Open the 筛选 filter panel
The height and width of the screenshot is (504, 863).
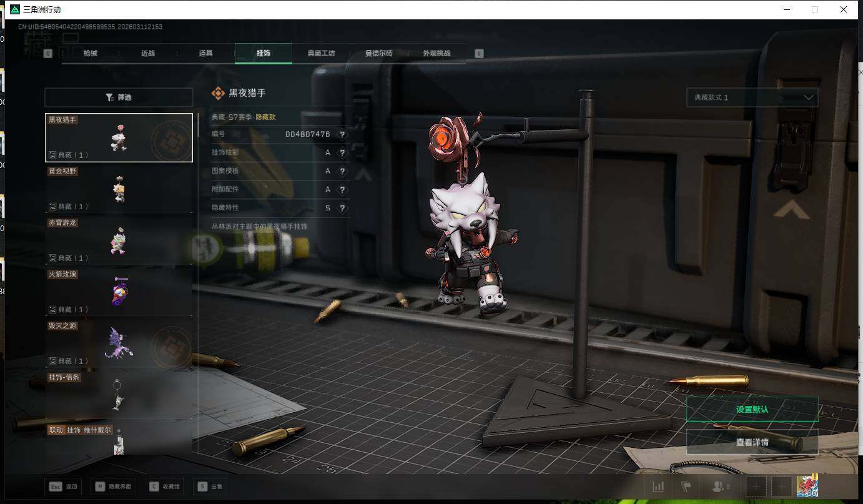click(119, 97)
